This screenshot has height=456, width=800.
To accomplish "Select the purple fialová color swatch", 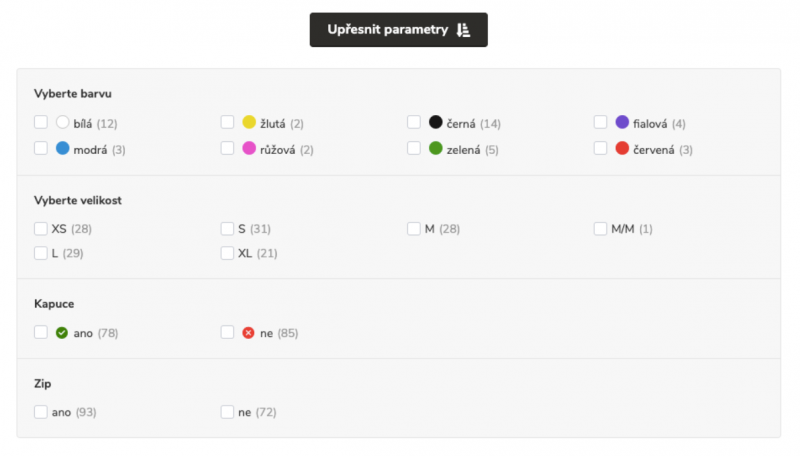I will 622,122.
